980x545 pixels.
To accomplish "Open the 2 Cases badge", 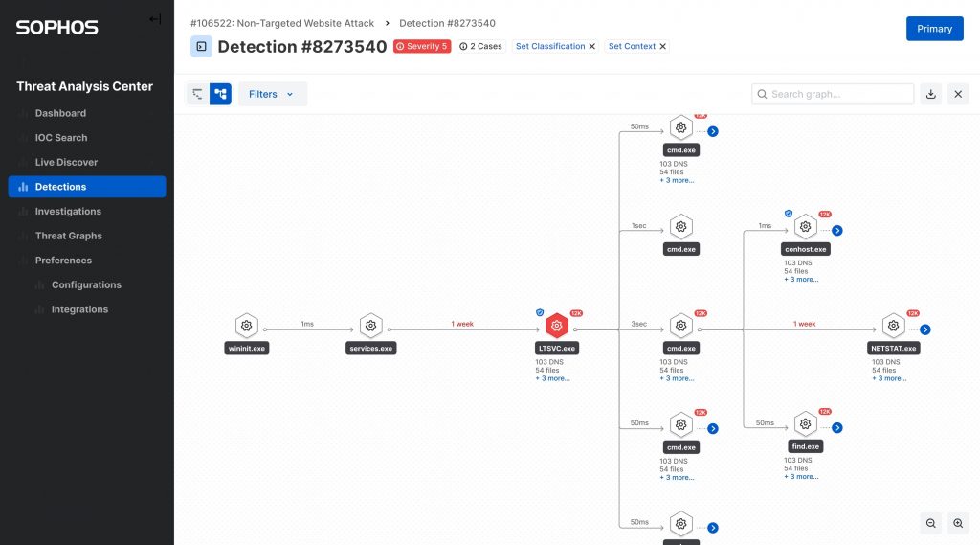I will pos(480,46).
